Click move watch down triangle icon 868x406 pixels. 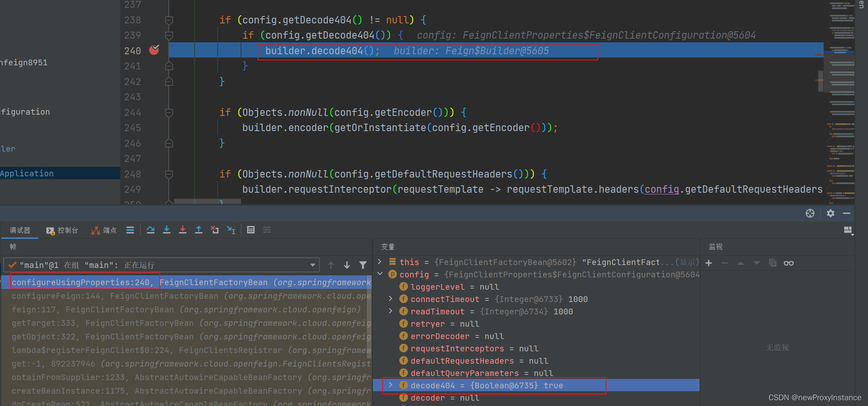click(757, 263)
